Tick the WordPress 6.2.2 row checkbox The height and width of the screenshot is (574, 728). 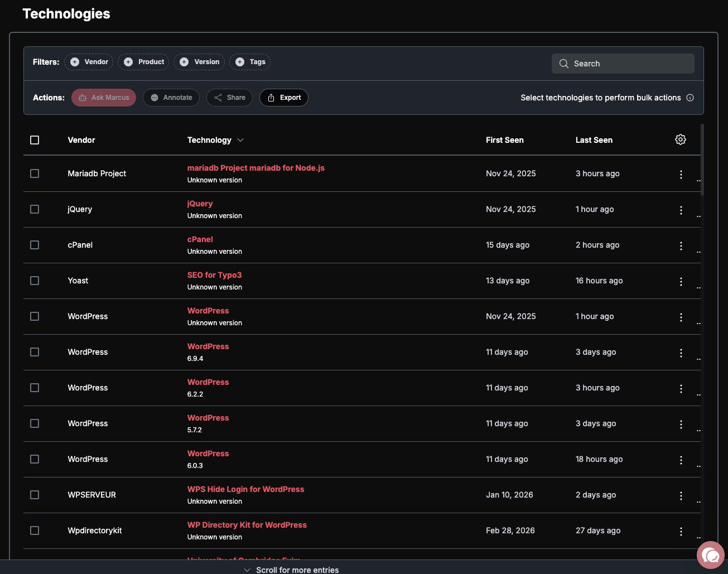coord(35,388)
